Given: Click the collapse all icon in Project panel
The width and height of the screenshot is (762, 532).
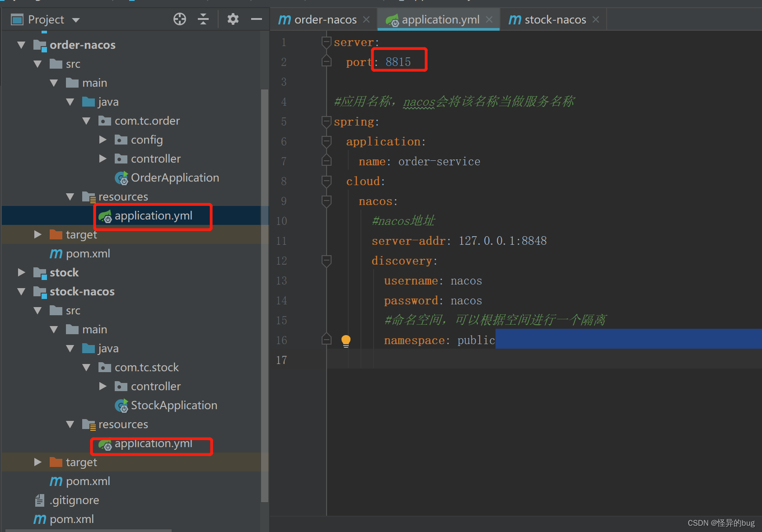Looking at the screenshot, I should click(x=203, y=19).
